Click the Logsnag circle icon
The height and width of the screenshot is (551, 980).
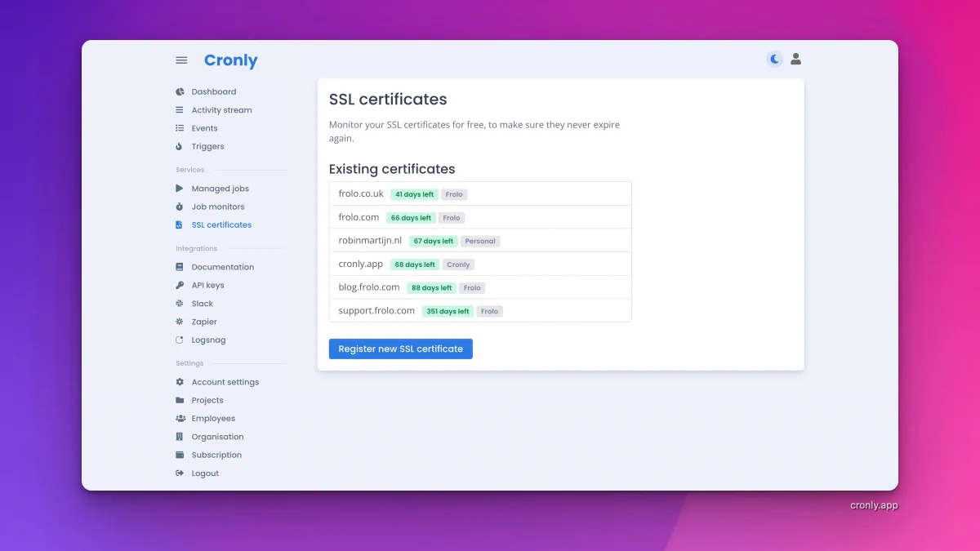(x=180, y=340)
